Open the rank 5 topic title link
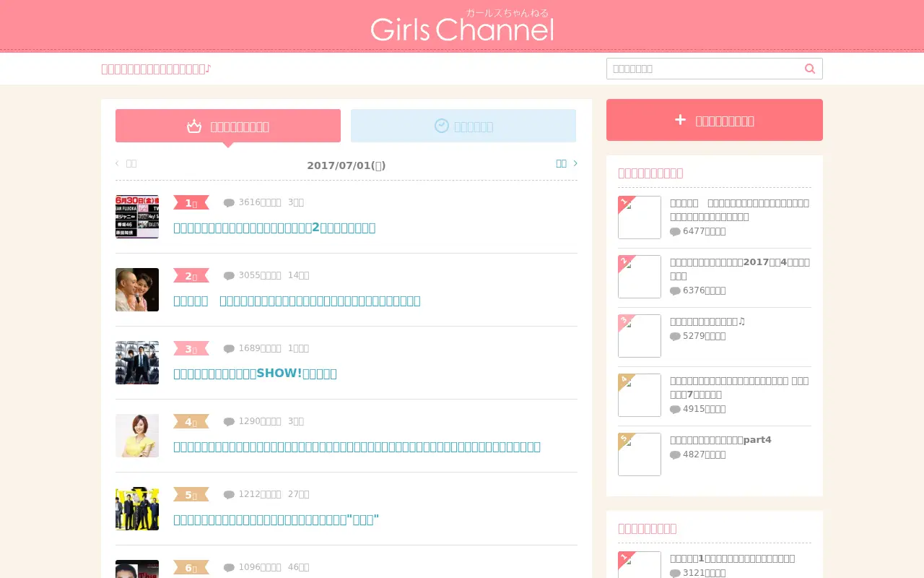Image resolution: width=924 pixels, height=578 pixels. tap(276, 519)
